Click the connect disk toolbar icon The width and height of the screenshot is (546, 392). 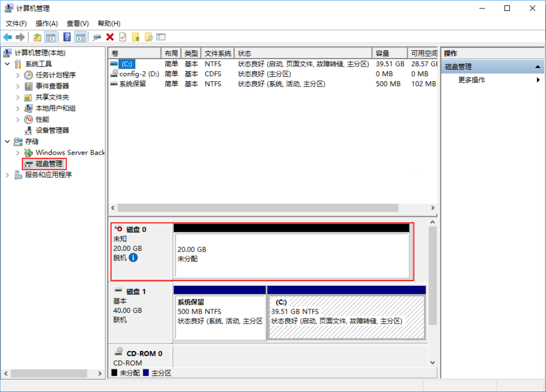tap(97, 37)
